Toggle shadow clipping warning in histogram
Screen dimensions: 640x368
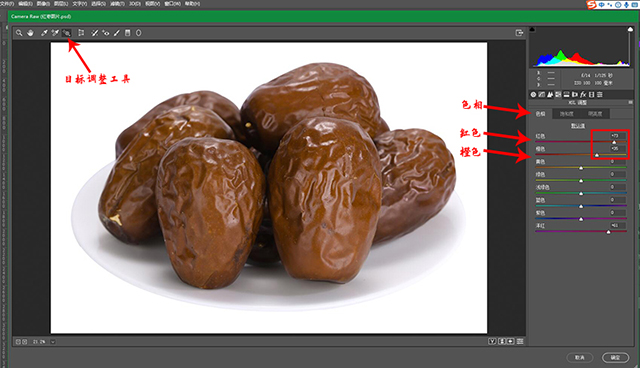(x=532, y=29)
